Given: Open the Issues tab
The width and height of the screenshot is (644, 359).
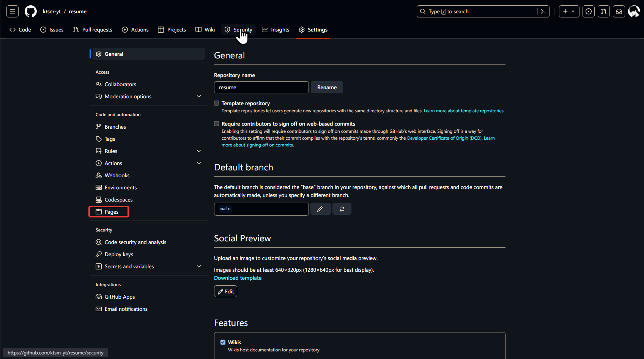Looking at the screenshot, I should [52, 30].
